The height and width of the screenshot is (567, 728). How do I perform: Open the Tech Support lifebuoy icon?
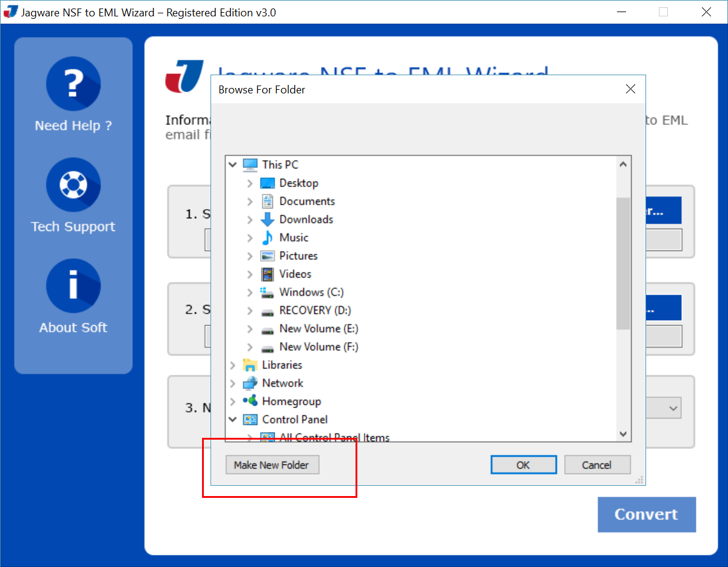tap(73, 185)
